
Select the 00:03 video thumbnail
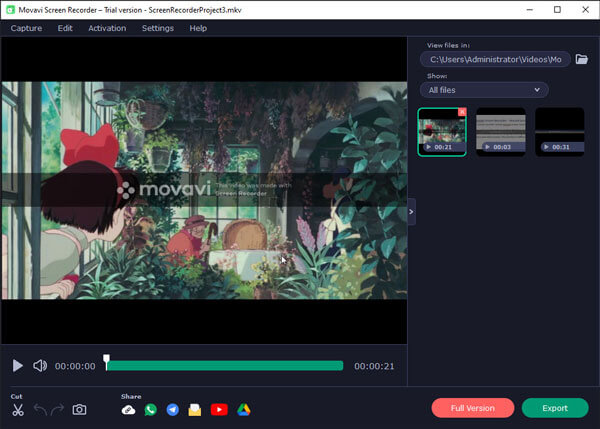coord(501,132)
